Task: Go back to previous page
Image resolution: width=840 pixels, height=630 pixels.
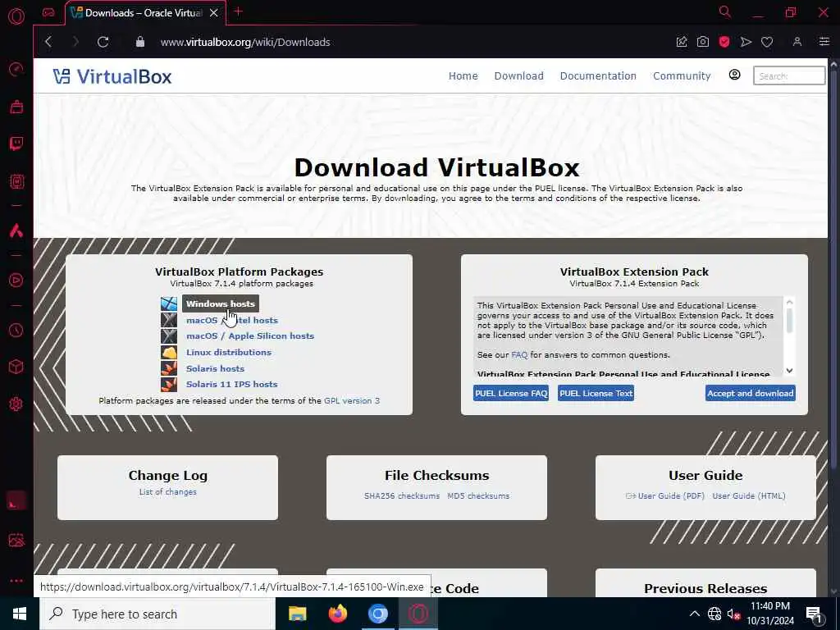Action: tap(48, 42)
